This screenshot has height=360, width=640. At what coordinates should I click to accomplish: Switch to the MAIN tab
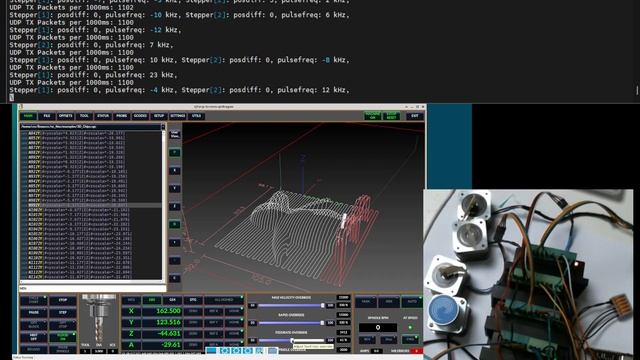(x=28, y=116)
